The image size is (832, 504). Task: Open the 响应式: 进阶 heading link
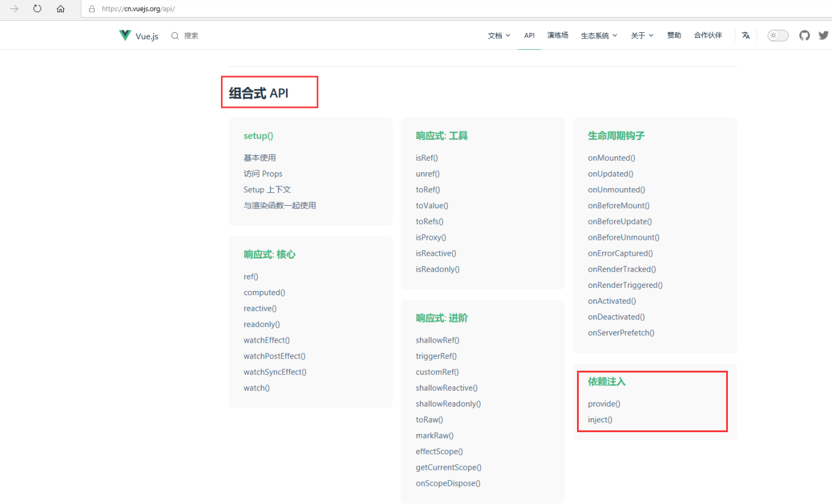pyautogui.click(x=442, y=318)
